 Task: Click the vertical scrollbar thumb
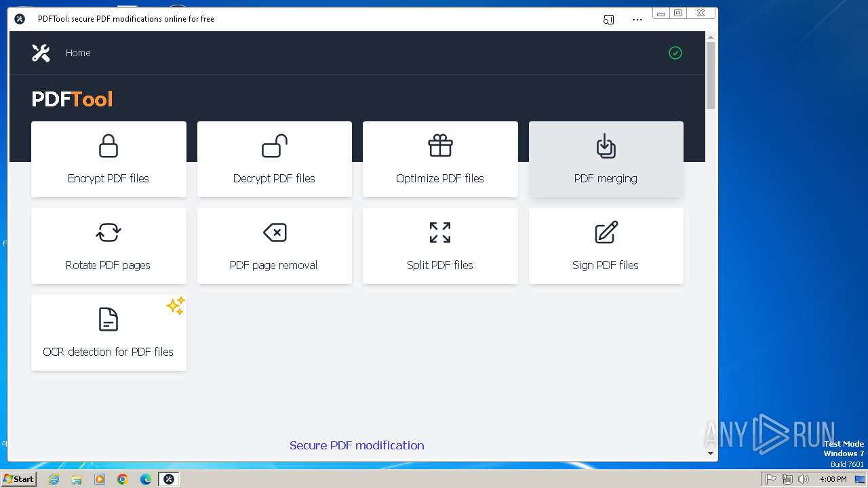click(x=711, y=75)
